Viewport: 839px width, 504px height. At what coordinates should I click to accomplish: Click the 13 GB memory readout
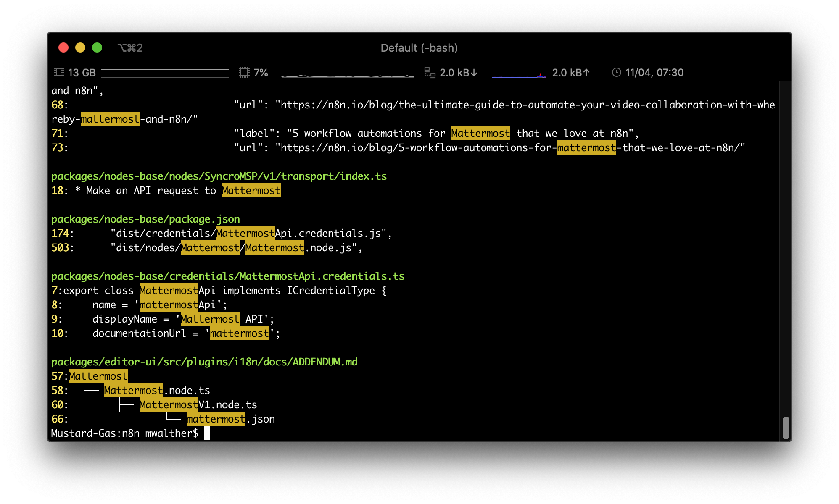click(82, 73)
